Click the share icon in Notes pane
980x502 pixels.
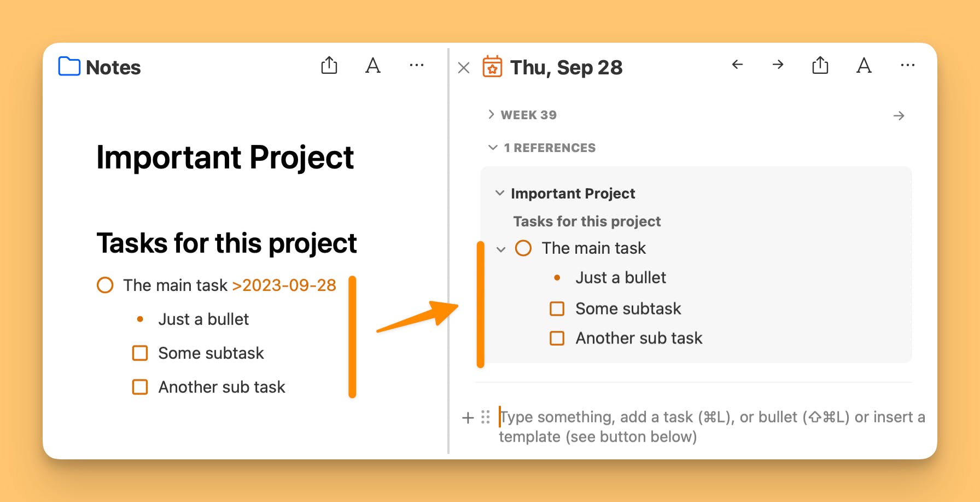point(329,66)
